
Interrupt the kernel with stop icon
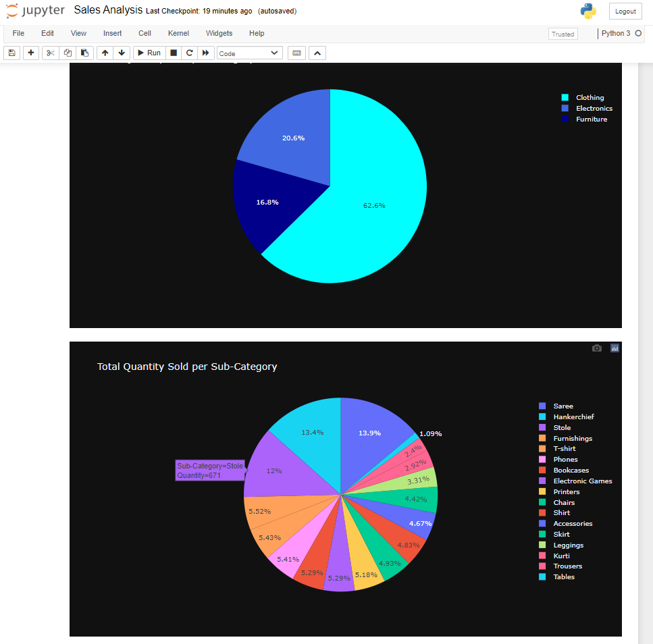coord(174,53)
